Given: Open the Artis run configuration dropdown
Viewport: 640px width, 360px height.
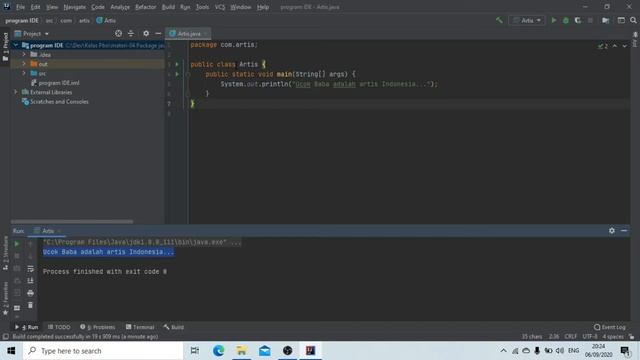Looking at the screenshot, I should click(x=527, y=20).
